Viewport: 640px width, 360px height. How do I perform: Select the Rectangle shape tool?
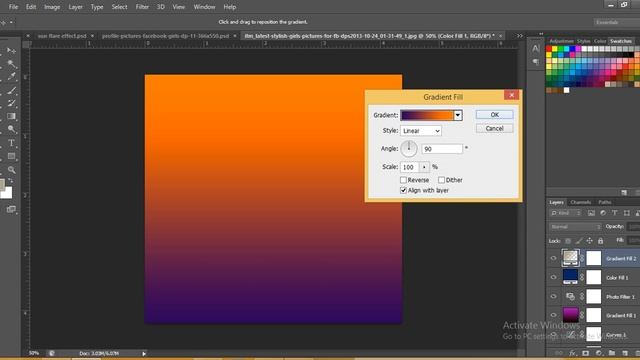pyautogui.click(x=11, y=156)
